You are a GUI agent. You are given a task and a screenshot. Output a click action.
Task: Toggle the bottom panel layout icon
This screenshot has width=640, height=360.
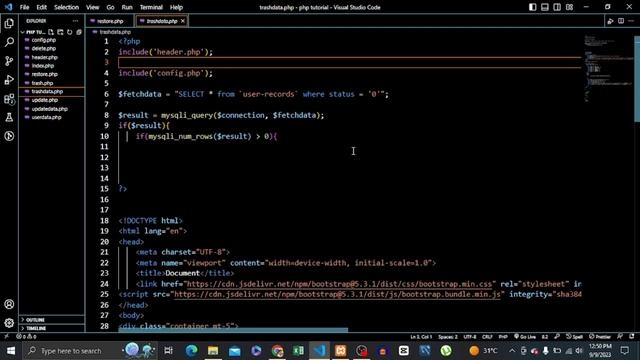[545, 7]
